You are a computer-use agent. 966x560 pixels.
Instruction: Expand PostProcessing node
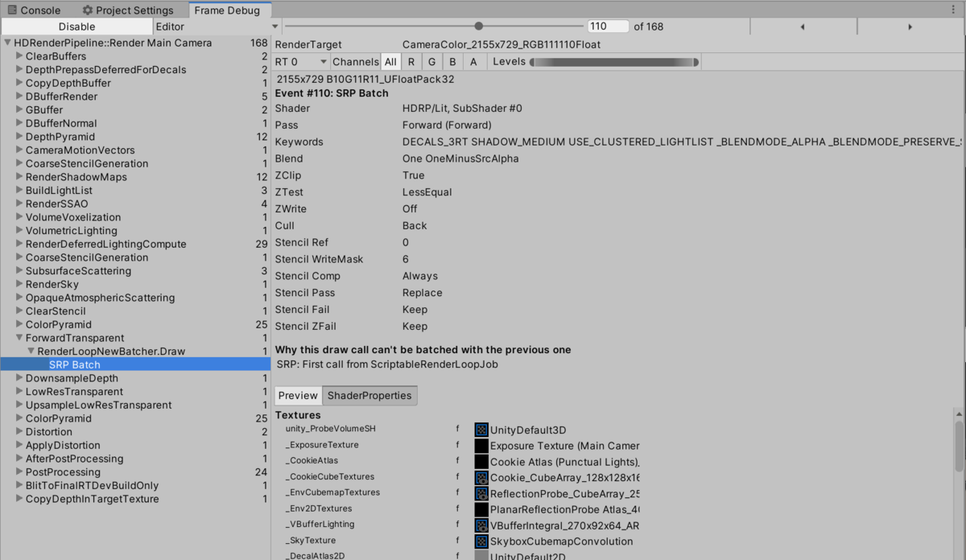point(20,472)
